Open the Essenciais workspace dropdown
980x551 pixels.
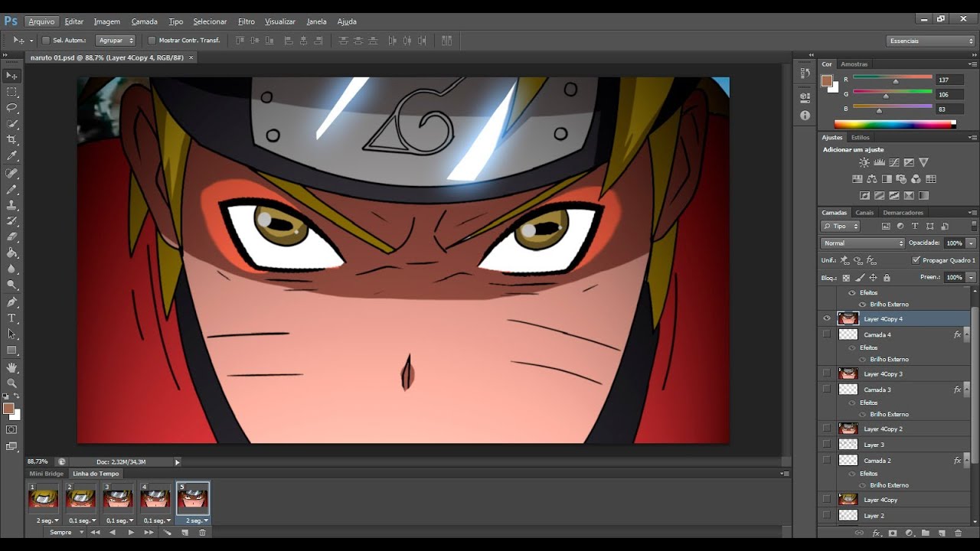click(x=931, y=41)
